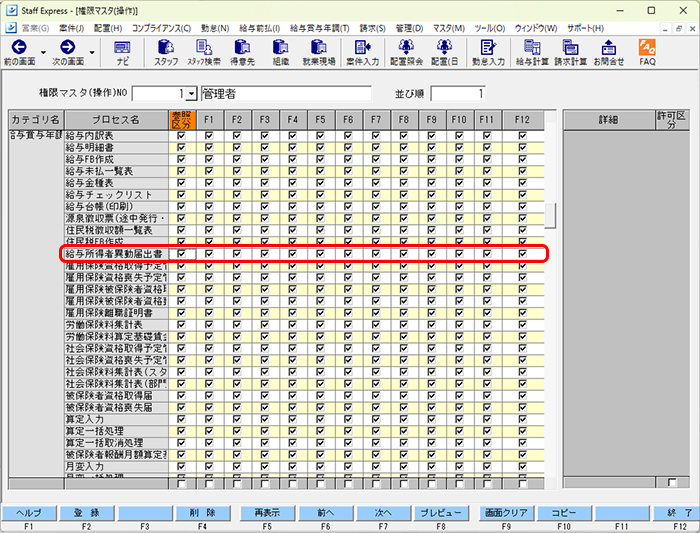Viewport: 700px width, 533px height.
Task: Click the 前の画面 back arrow icon
Action: [x=18, y=47]
